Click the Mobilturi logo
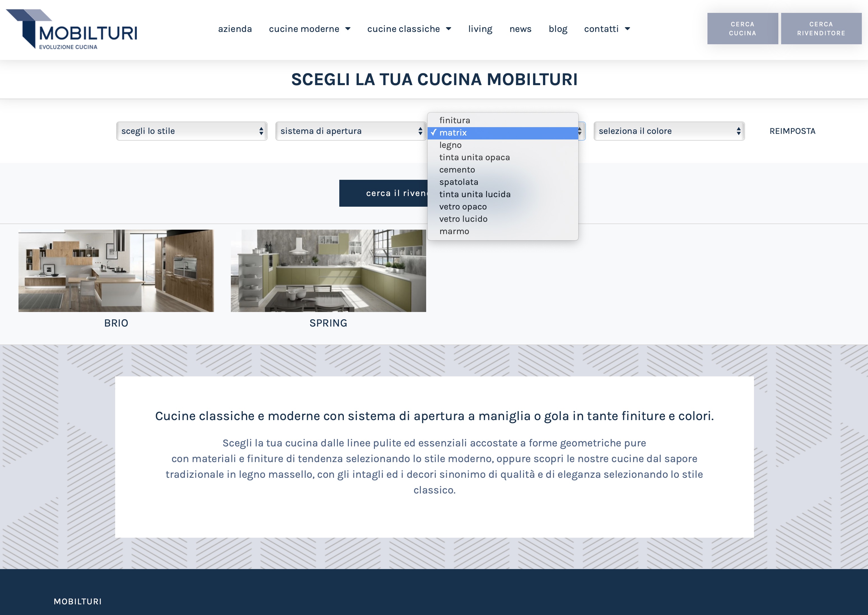The image size is (868, 615). pos(72,29)
